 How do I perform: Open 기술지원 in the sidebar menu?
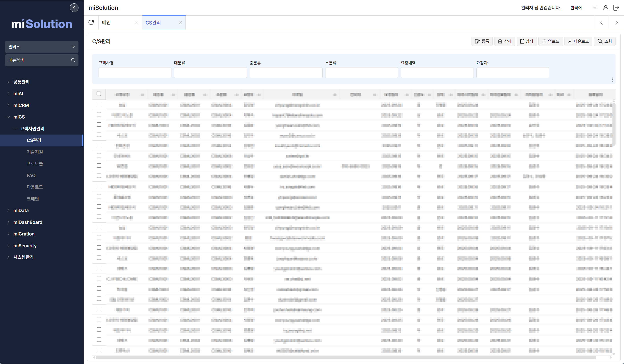coord(35,152)
